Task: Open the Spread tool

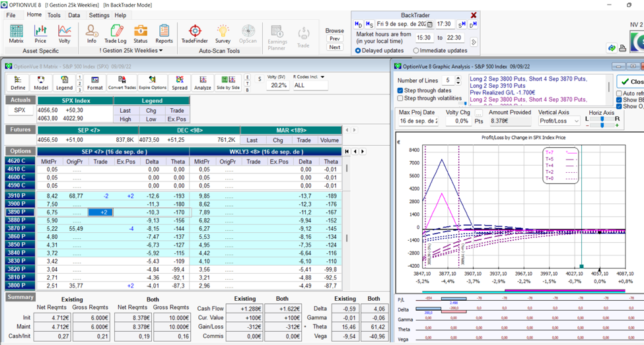Action: tap(180, 83)
